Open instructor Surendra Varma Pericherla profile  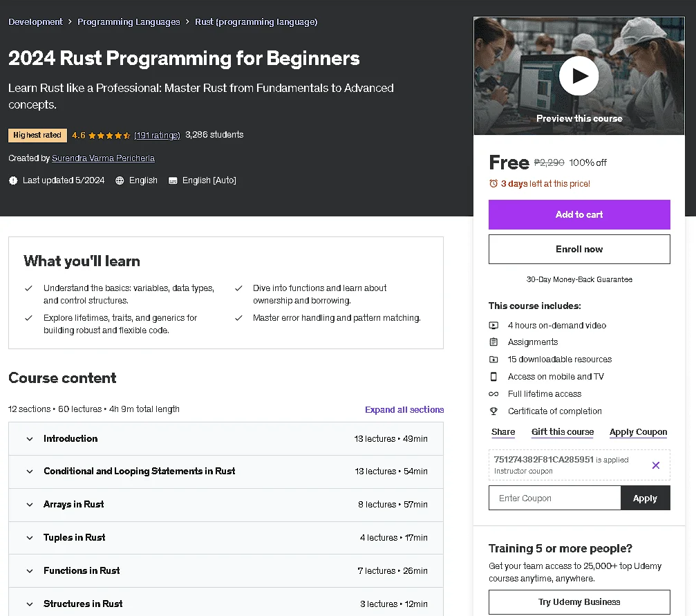tap(103, 158)
